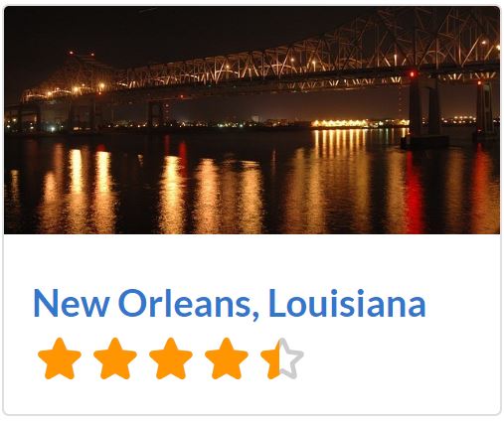Open the New Orleans, Louisiana title link
The height and width of the screenshot is (424, 504).
[230, 303]
